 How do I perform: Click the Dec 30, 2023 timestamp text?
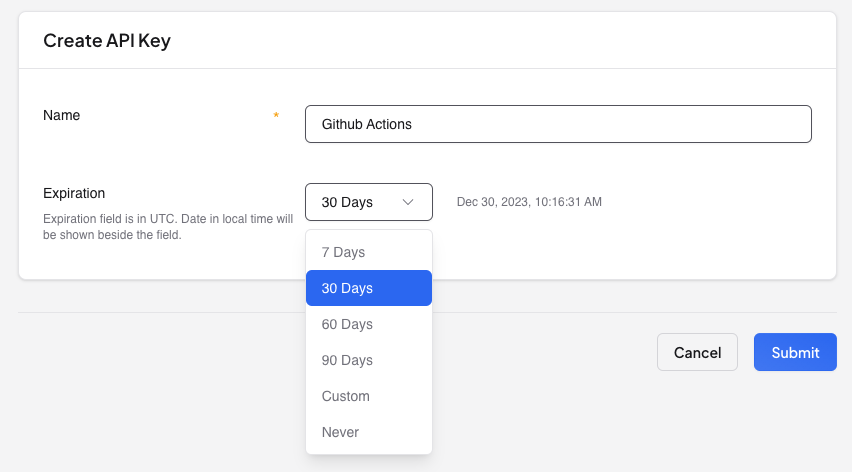click(x=529, y=202)
